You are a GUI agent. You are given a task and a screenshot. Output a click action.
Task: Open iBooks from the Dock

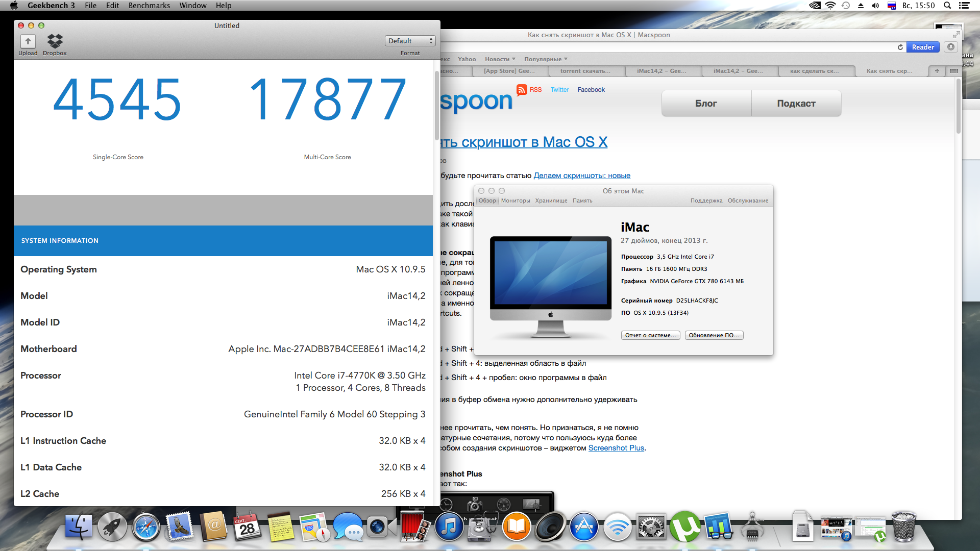pos(517,527)
